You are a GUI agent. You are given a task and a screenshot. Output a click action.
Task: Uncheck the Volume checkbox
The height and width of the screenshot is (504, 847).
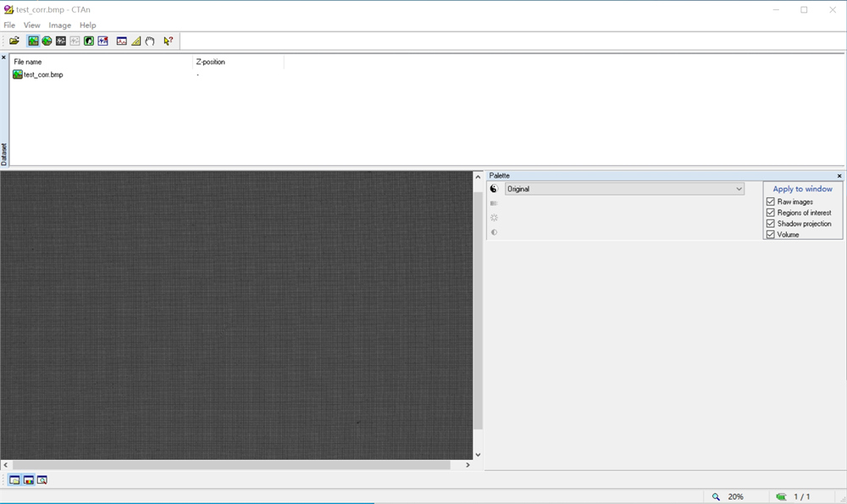[771, 235]
